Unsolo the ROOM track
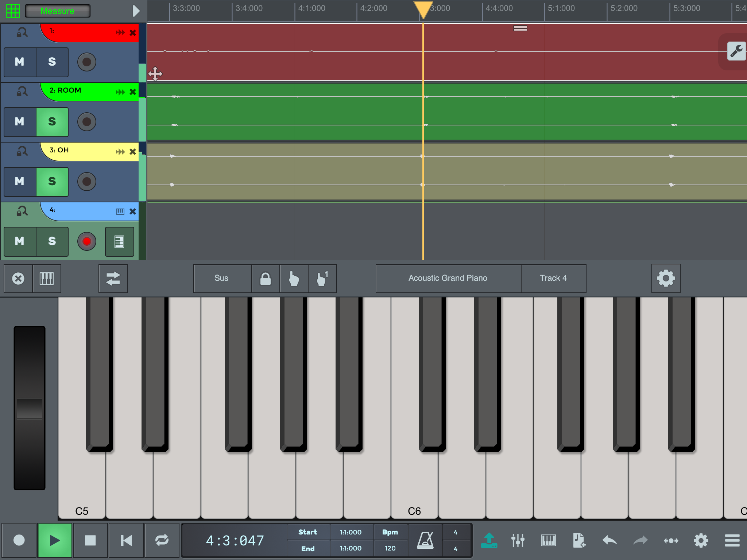This screenshot has width=747, height=560. (52, 122)
